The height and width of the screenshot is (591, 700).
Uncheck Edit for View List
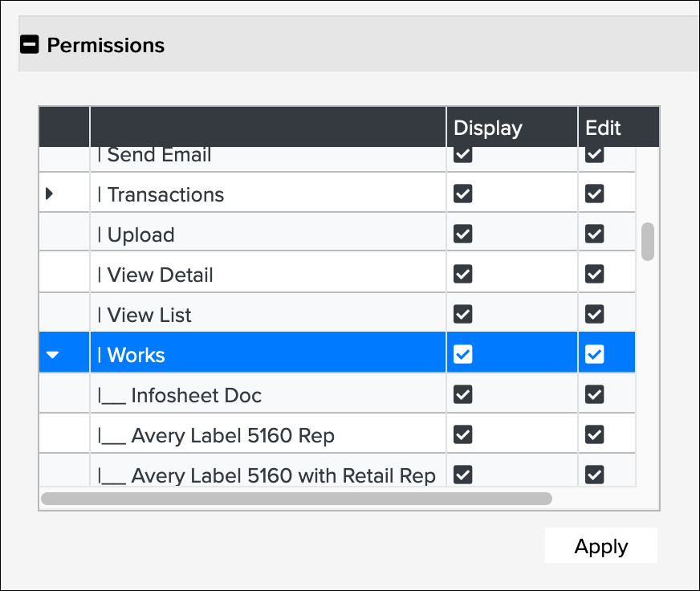[594, 314]
